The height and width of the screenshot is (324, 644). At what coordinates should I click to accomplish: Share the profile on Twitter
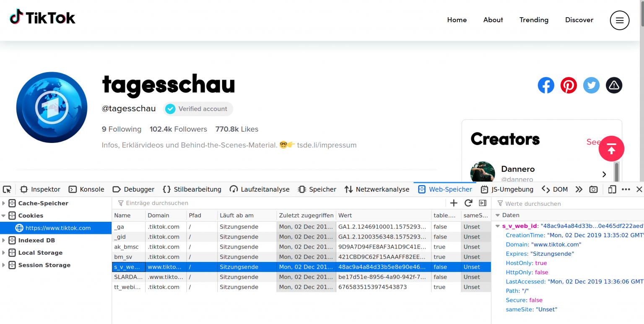point(591,85)
